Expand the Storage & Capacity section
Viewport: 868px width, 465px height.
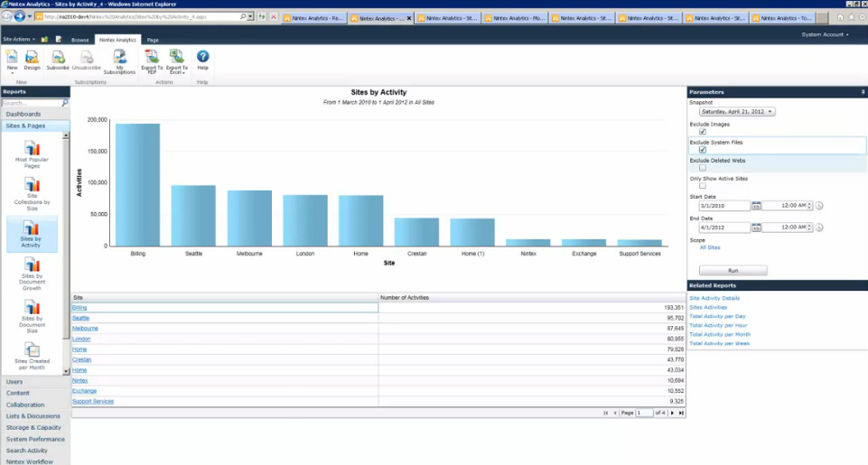coord(33,427)
